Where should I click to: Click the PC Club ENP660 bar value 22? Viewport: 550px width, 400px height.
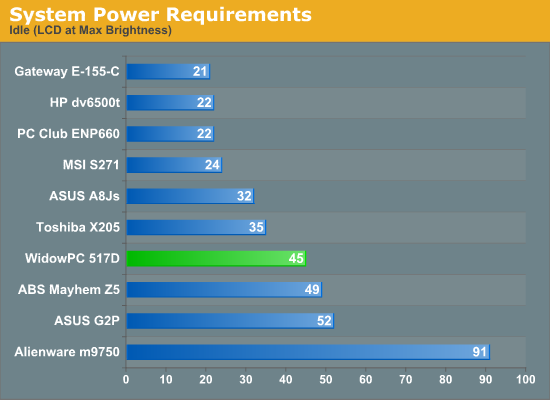click(x=204, y=134)
